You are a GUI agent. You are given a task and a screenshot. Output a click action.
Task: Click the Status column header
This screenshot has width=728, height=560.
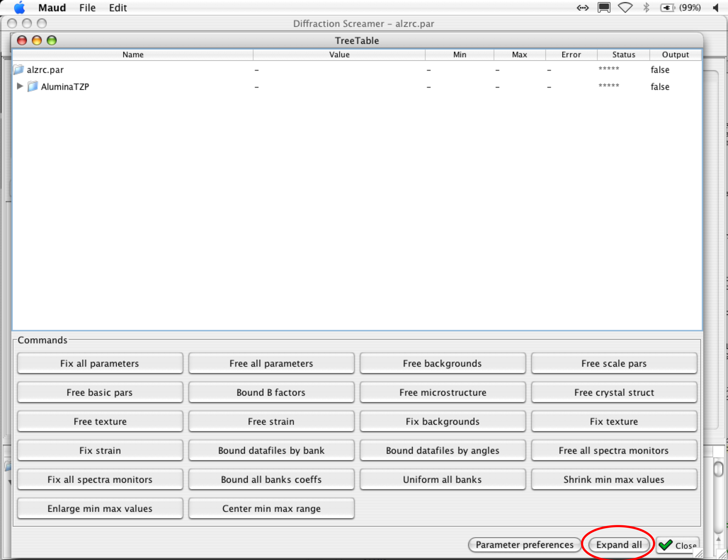pyautogui.click(x=623, y=55)
